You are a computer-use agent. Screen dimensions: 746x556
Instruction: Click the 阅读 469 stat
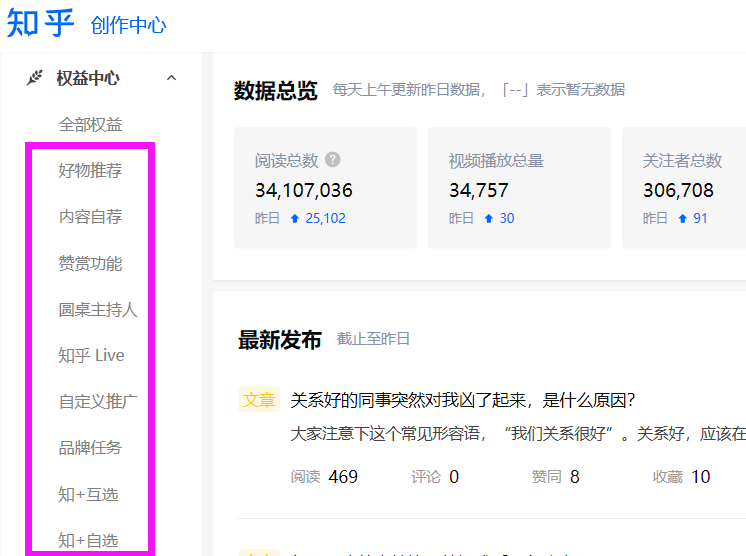click(324, 477)
